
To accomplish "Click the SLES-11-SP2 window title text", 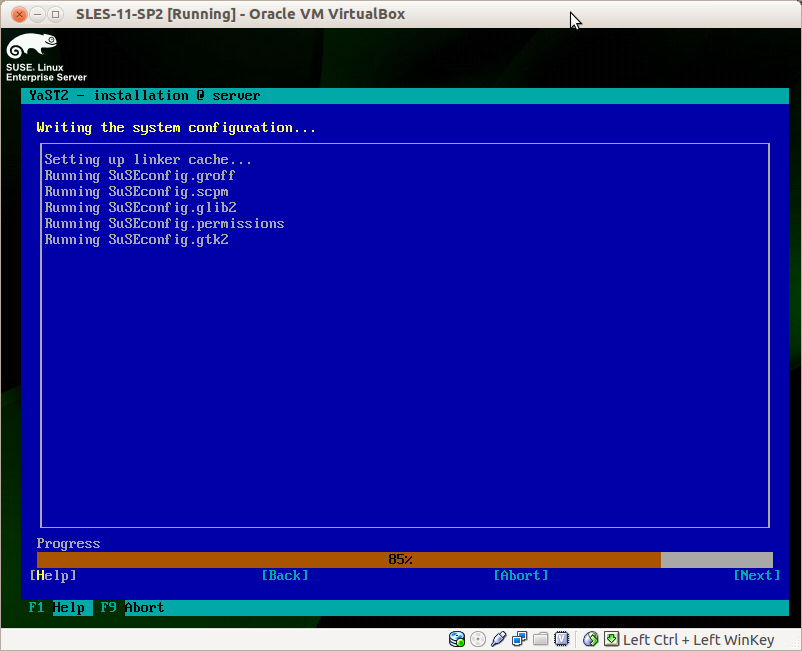I will pos(240,14).
